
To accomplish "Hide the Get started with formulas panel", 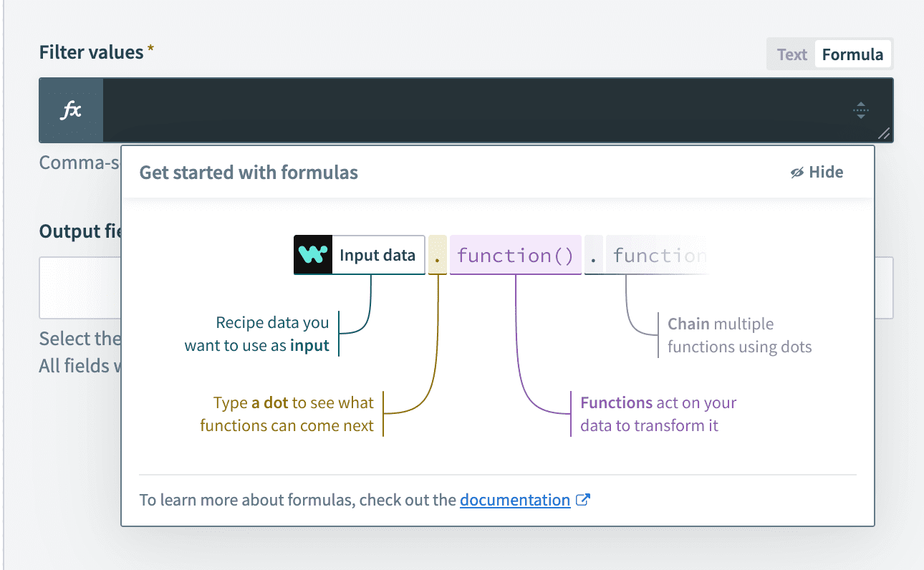I will (x=817, y=173).
